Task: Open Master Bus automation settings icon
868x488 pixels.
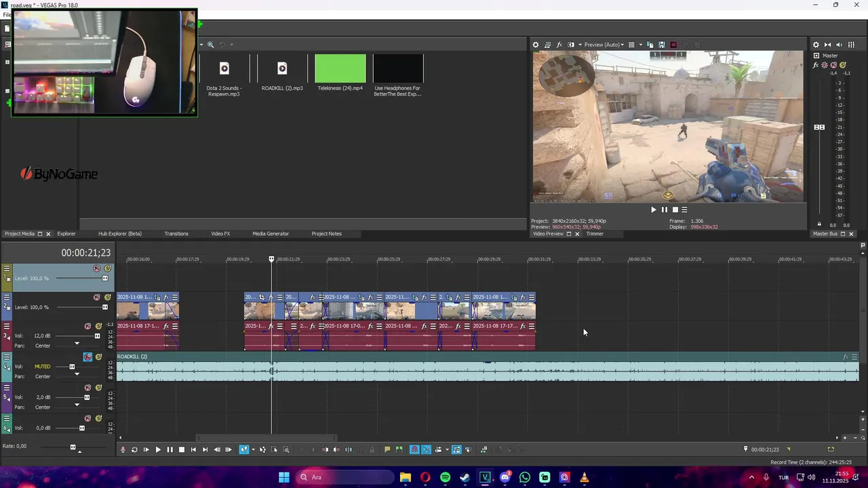Action: pos(825,66)
